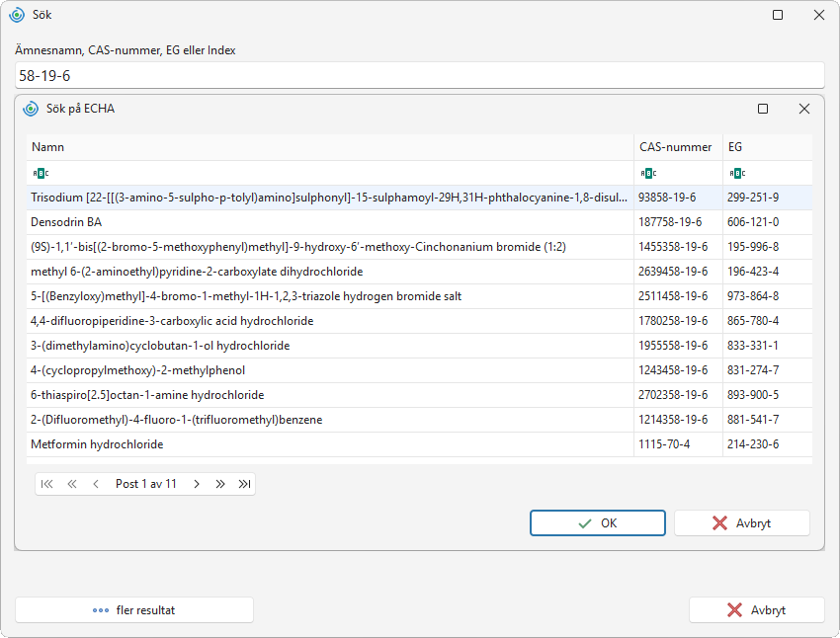
Task: Go to last record in pager
Action: (x=244, y=484)
